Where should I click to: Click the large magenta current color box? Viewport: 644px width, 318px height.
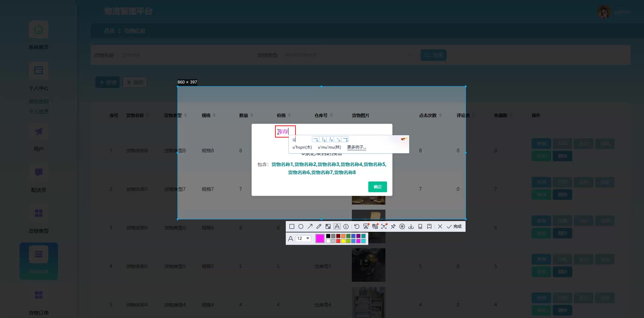(320, 238)
